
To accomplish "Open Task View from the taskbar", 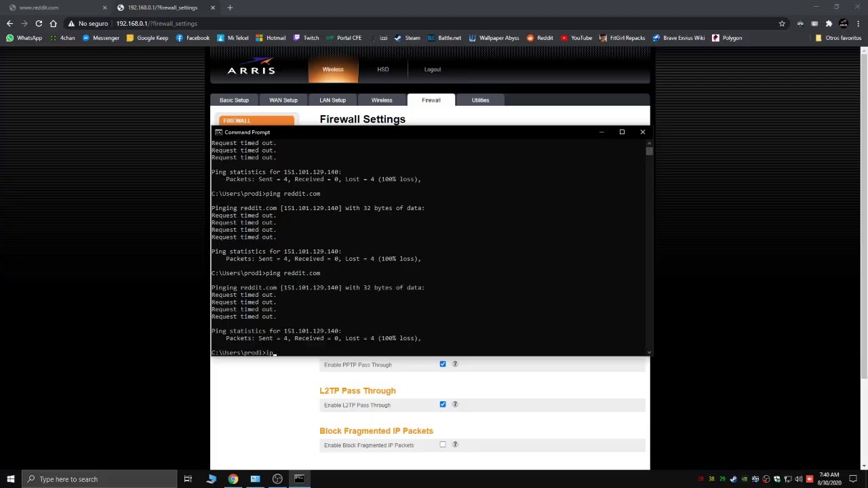I will click(x=188, y=479).
